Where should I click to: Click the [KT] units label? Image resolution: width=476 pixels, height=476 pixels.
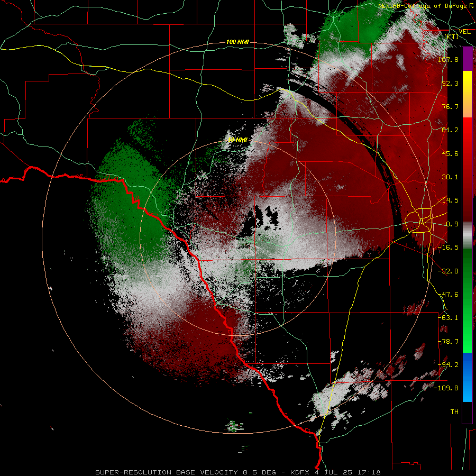(452, 36)
